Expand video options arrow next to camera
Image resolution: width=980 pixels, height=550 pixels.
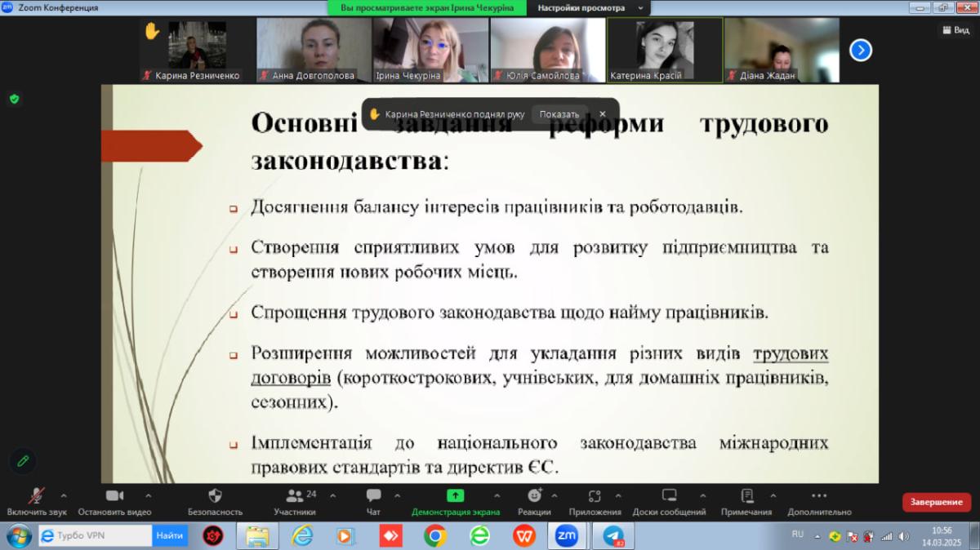coord(148,495)
